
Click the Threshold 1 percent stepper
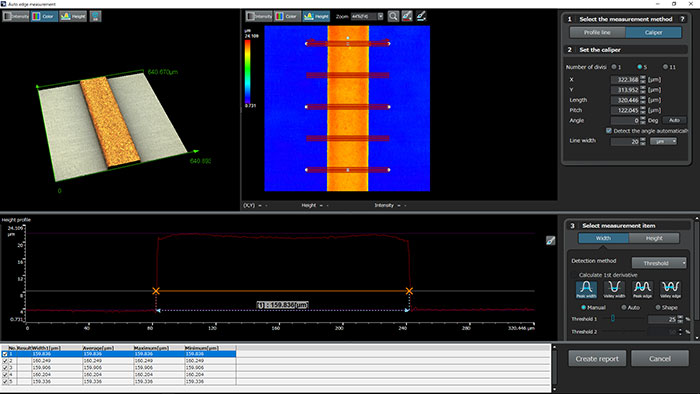point(680,319)
